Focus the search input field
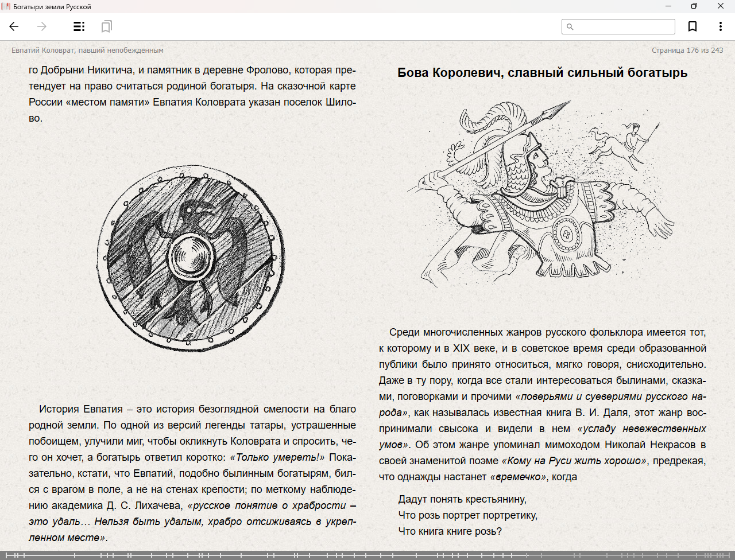The width and height of the screenshot is (735, 560). click(624, 26)
